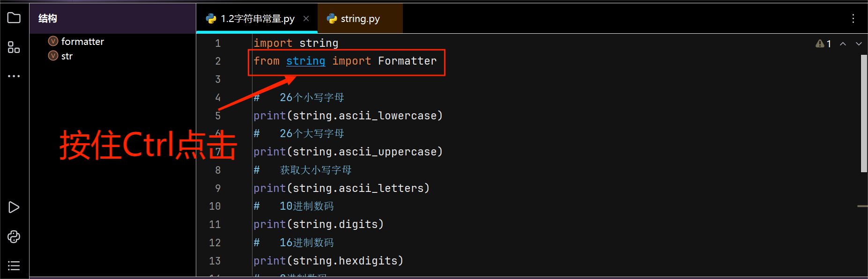
Task: Open the TODO list tool icon
Action: [x=14, y=266]
